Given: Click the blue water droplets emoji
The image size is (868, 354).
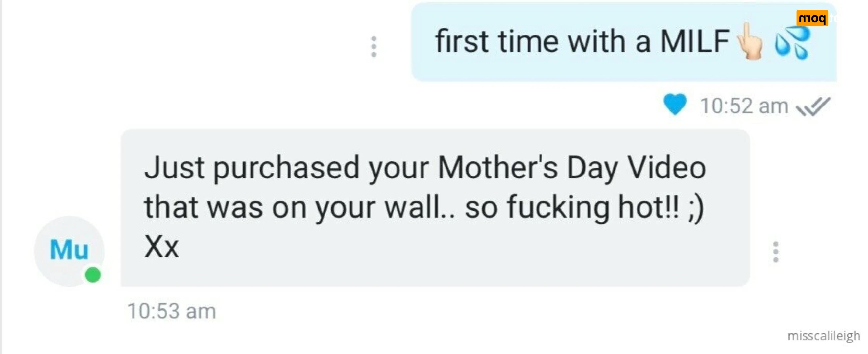Looking at the screenshot, I should tap(792, 43).
